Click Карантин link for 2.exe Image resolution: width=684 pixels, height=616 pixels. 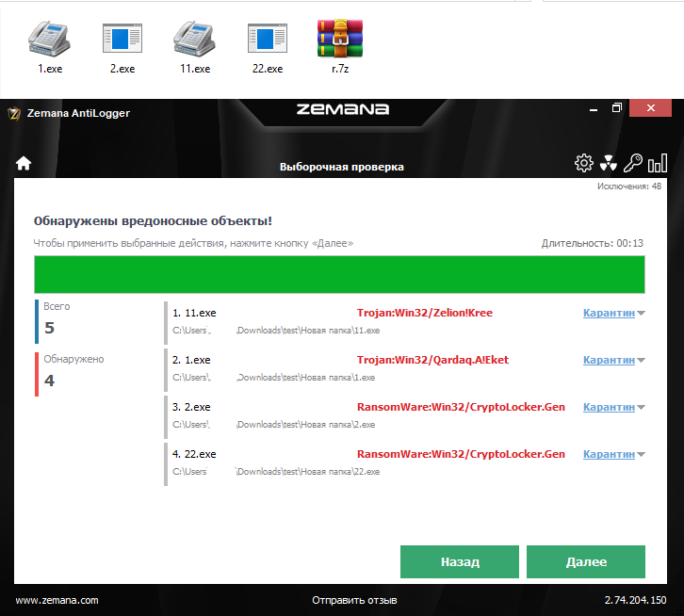pyautogui.click(x=609, y=407)
